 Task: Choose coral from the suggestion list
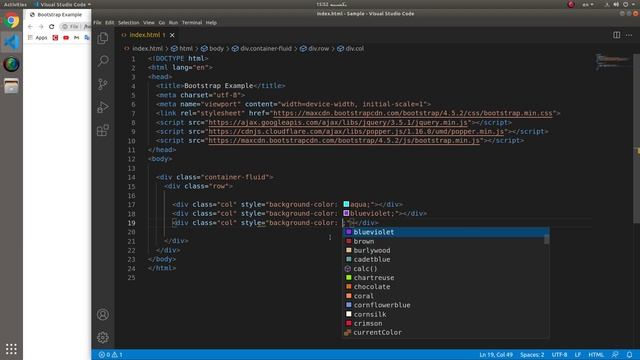[x=445, y=296]
